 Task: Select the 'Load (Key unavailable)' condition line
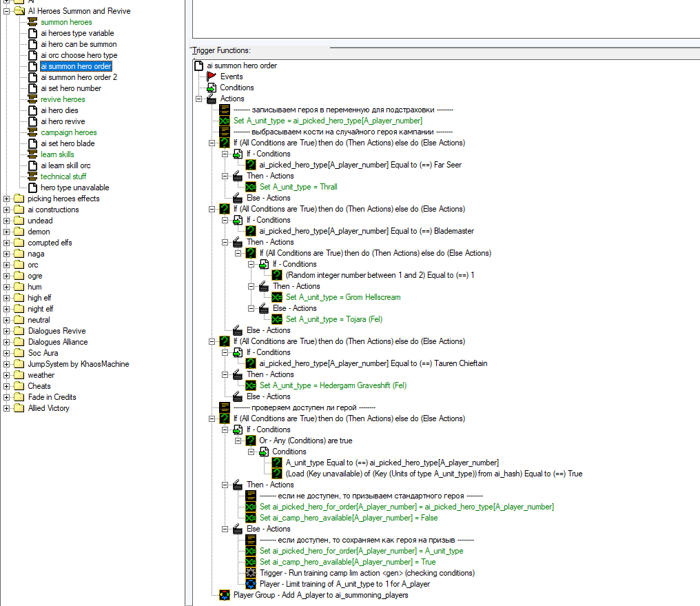pos(434,474)
